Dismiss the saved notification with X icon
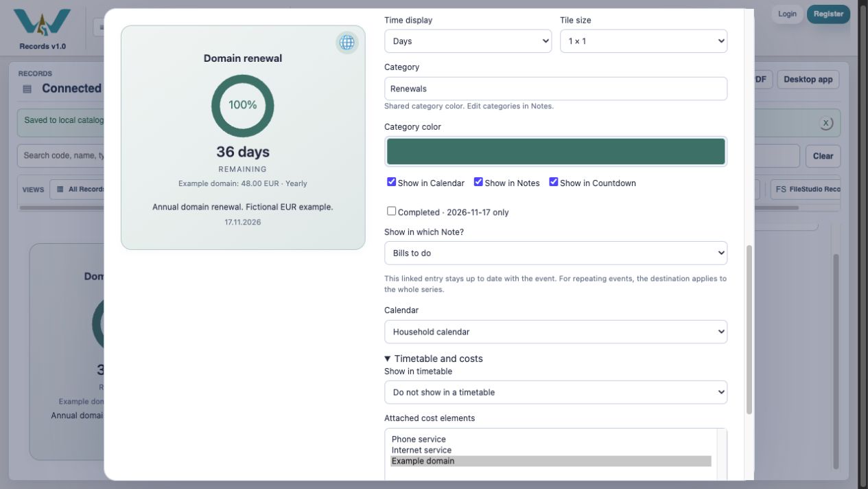 pyautogui.click(x=826, y=123)
